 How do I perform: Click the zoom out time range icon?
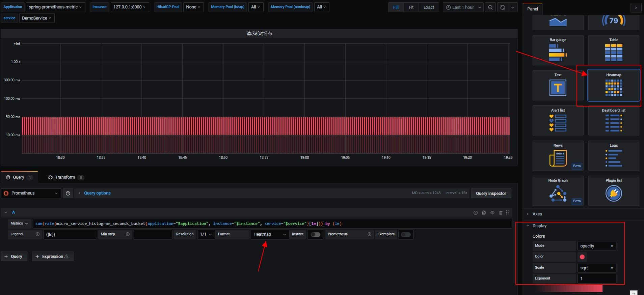[490, 7]
